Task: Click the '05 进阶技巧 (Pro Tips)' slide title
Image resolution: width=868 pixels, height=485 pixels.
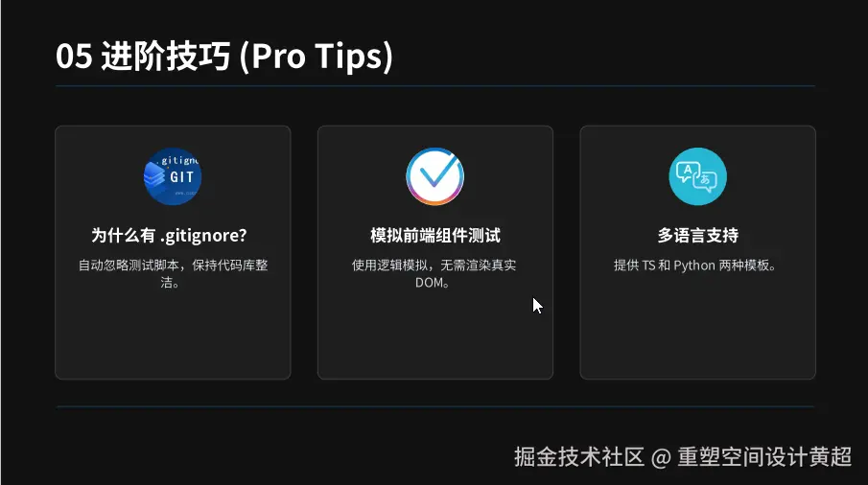Action: click(224, 56)
